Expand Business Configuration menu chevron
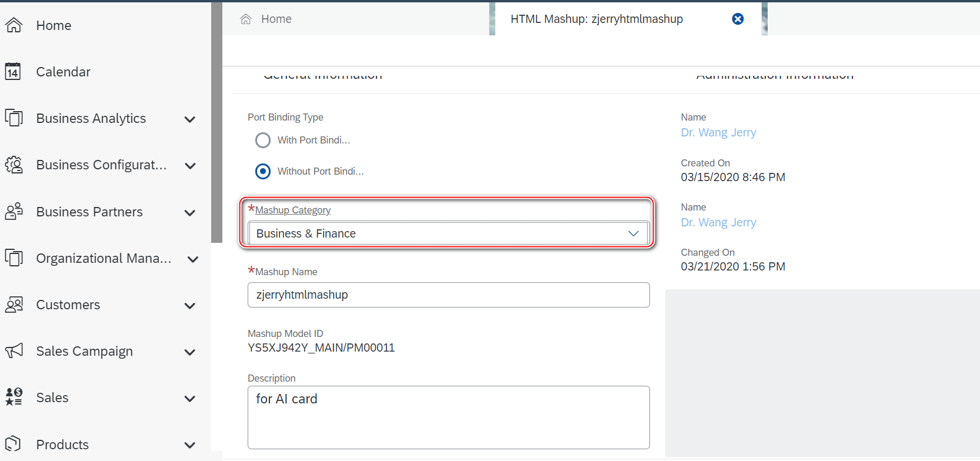This screenshot has width=980, height=461. (x=189, y=166)
